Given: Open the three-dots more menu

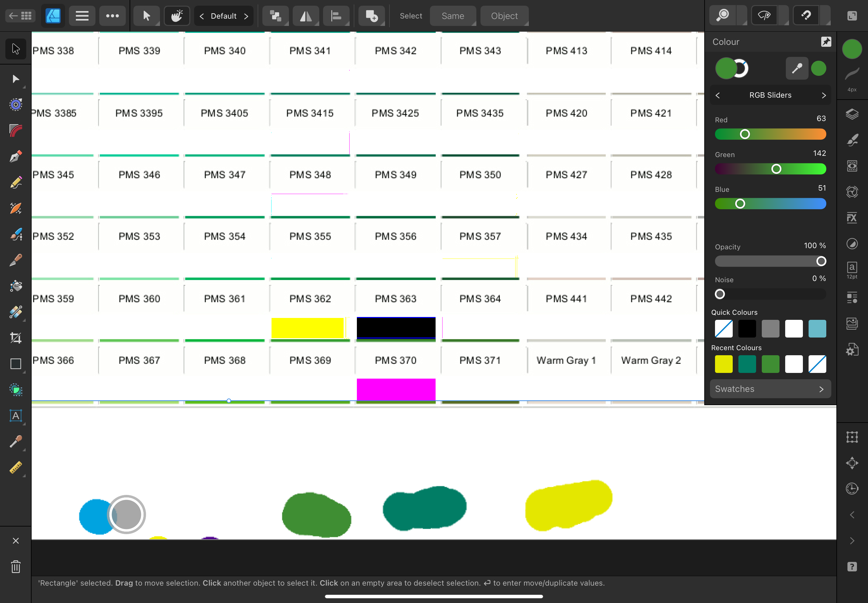Looking at the screenshot, I should pyautogui.click(x=112, y=15).
